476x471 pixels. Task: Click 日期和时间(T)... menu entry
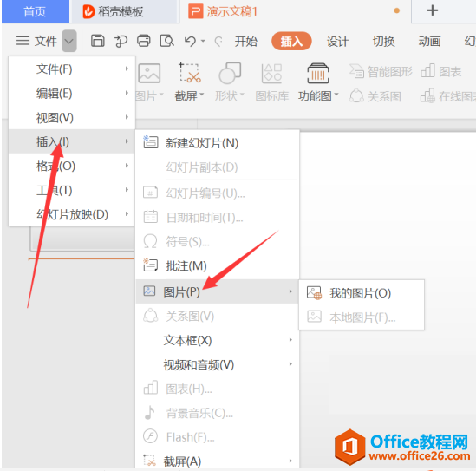click(218, 217)
